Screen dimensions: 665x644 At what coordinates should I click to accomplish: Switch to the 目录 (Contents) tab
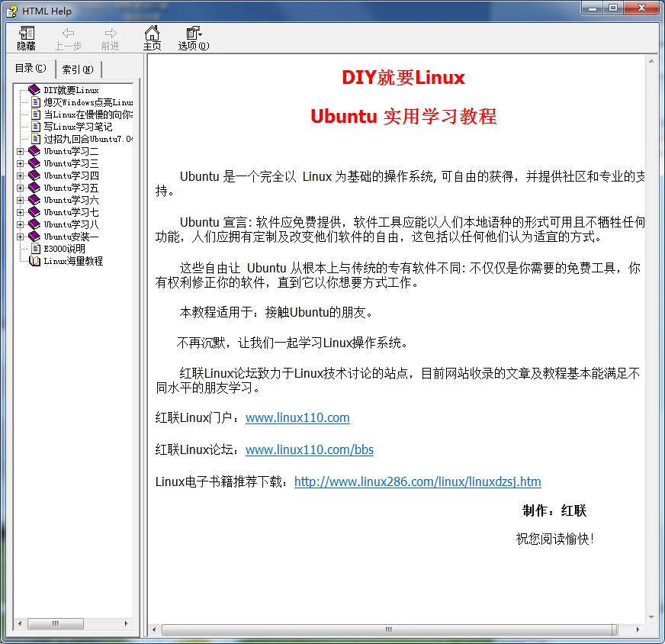tap(31, 69)
